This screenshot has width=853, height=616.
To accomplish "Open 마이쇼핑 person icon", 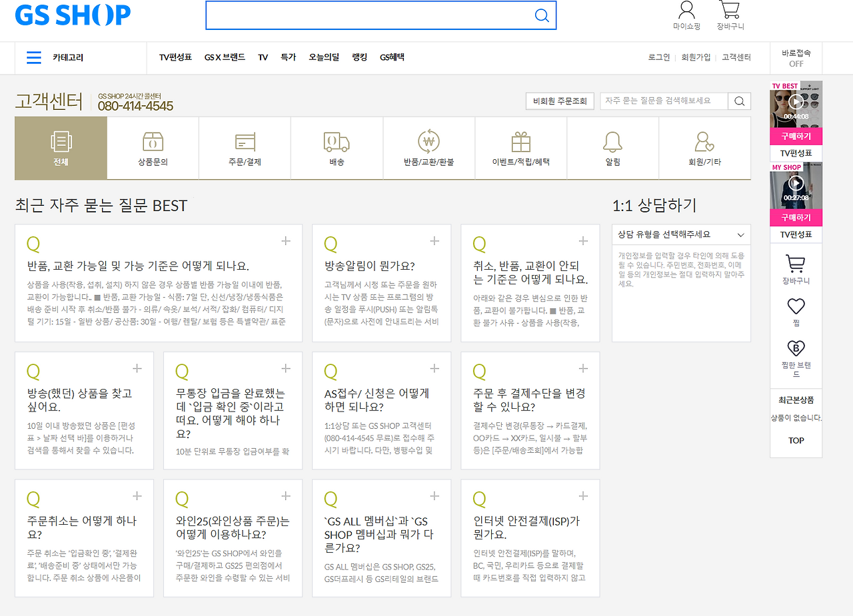I will click(686, 10).
